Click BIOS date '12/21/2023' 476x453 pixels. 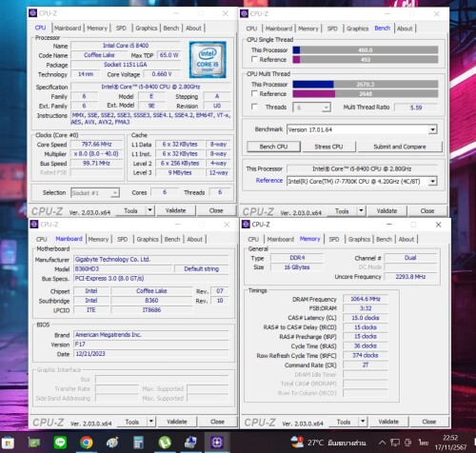[x=90, y=354]
